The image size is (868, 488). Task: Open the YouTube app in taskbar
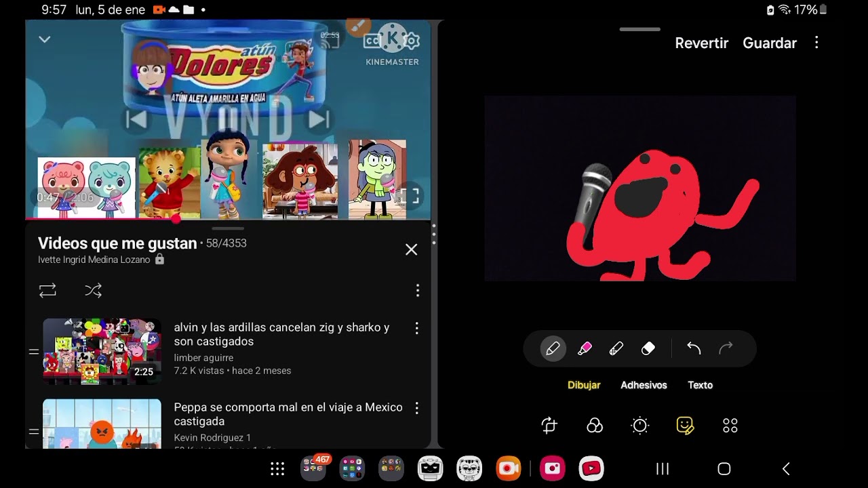coord(591,468)
